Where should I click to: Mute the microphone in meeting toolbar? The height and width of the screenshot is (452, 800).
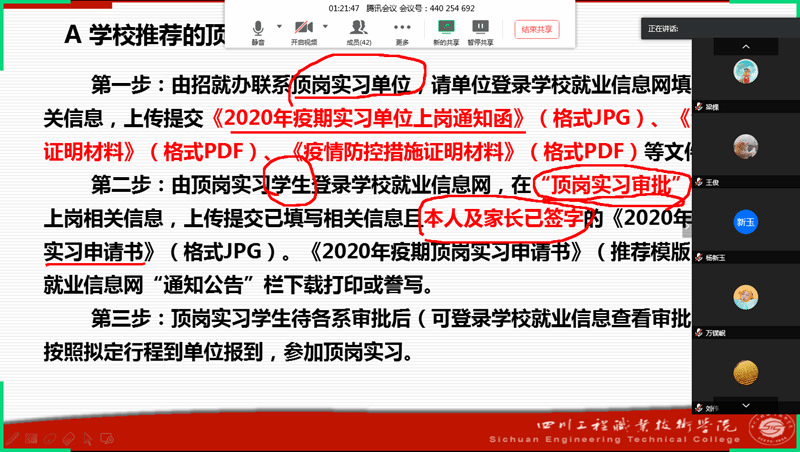click(x=257, y=28)
